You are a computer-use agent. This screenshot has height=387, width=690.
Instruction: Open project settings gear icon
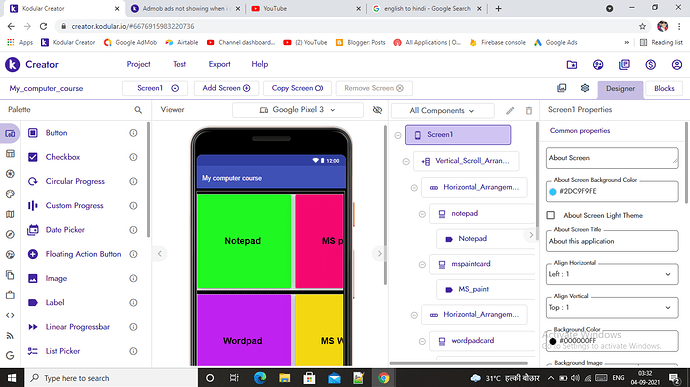(585, 88)
